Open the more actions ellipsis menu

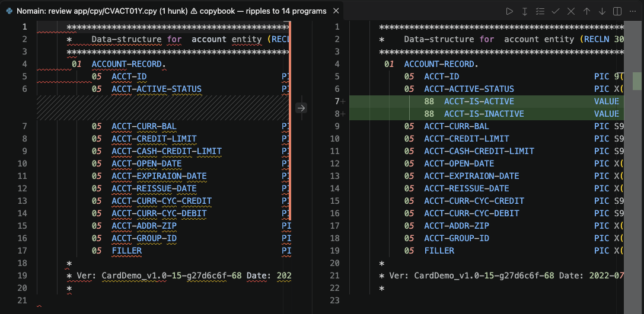(x=633, y=11)
